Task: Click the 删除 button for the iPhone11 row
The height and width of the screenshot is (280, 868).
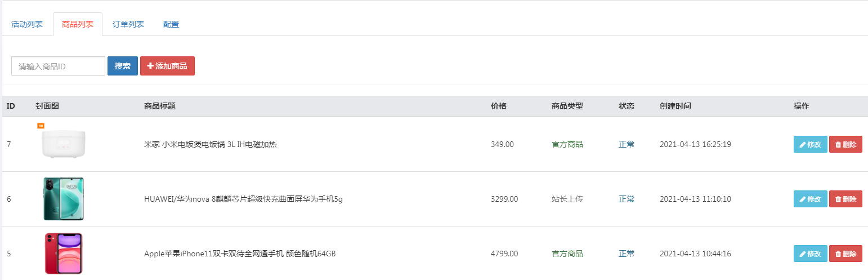Action: 845,254
